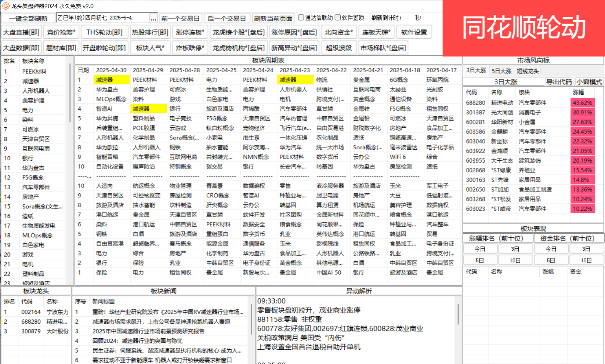
Task: Click 刷新当前页面 button
Action: coord(273,18)
